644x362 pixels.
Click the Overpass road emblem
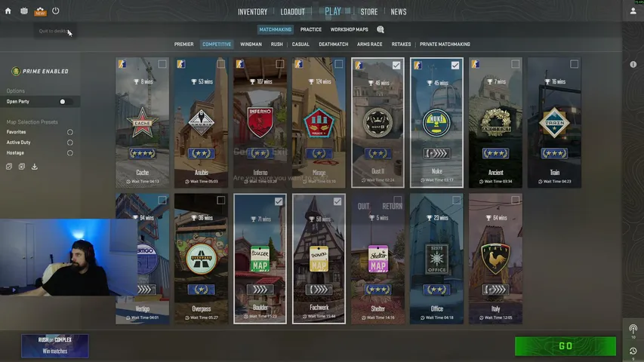[201, 259]
